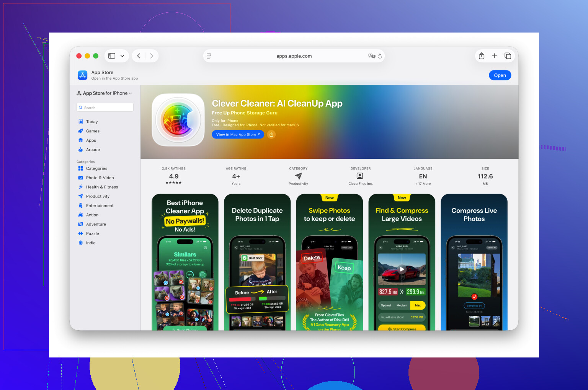Screen dimensions: 588x390
Task: Click the Clever Cleaner app icon
Action: tap(178, 120)
